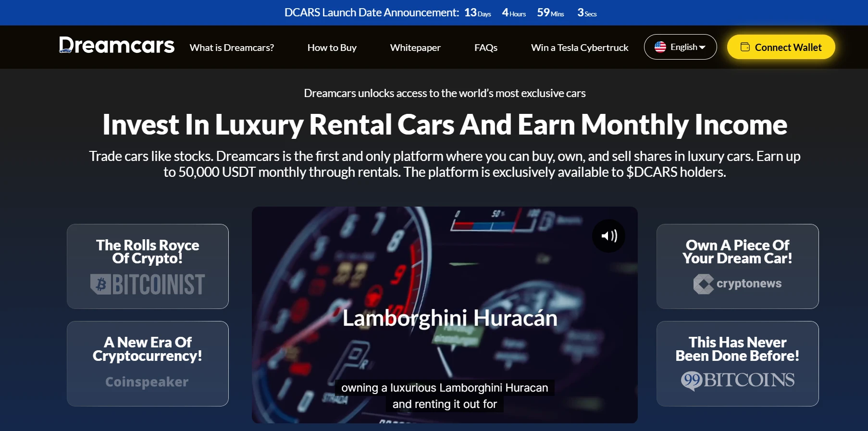Viewport: 868px width, 431px height.
Task: Click the 'Dreamcars unlocks access' tagline
Action: (x=445, y=93)
